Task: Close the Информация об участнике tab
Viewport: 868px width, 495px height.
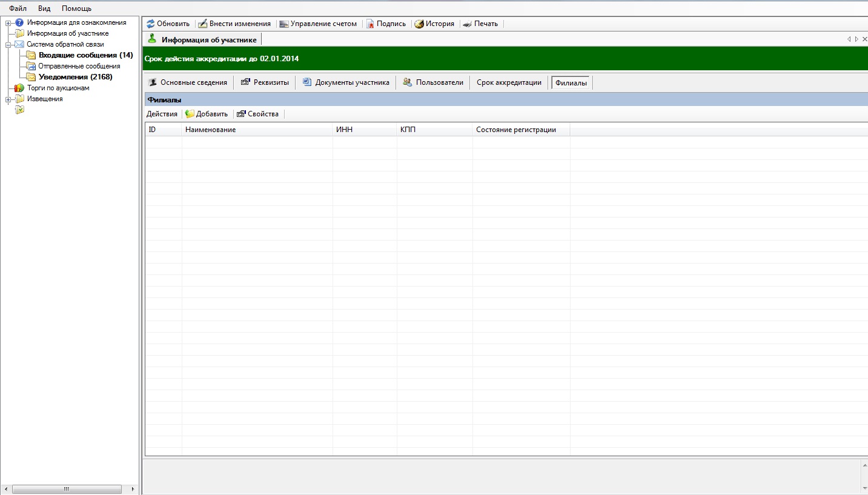Action: 864,39
